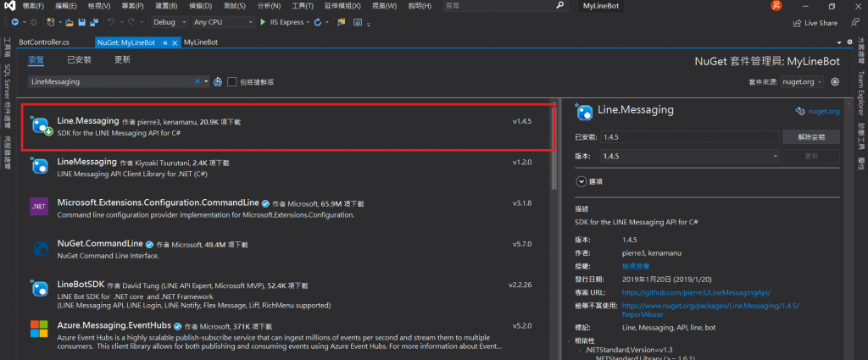Click the Find in Files toolbar icon

coord(341,22)
